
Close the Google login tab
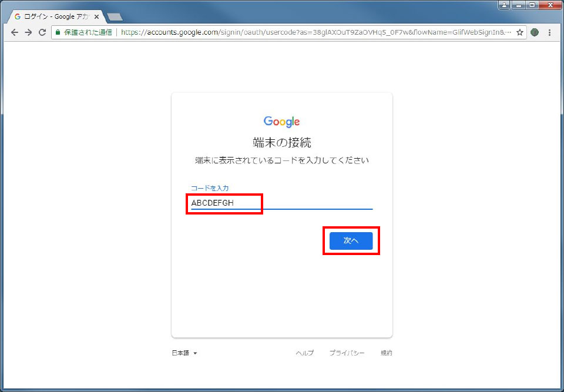[x=96, y=17]
